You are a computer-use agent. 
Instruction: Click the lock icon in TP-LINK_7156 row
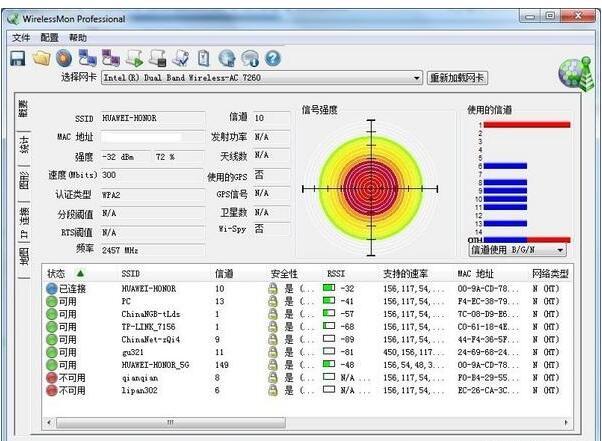click(x=273, y=327)
